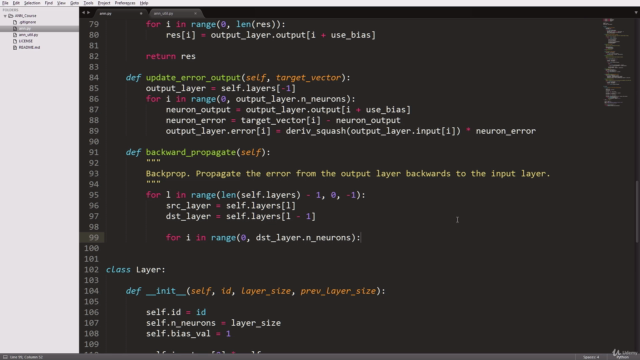640x360 pixels.
Task: Click line number 102 in gutter
Action: 91,269
